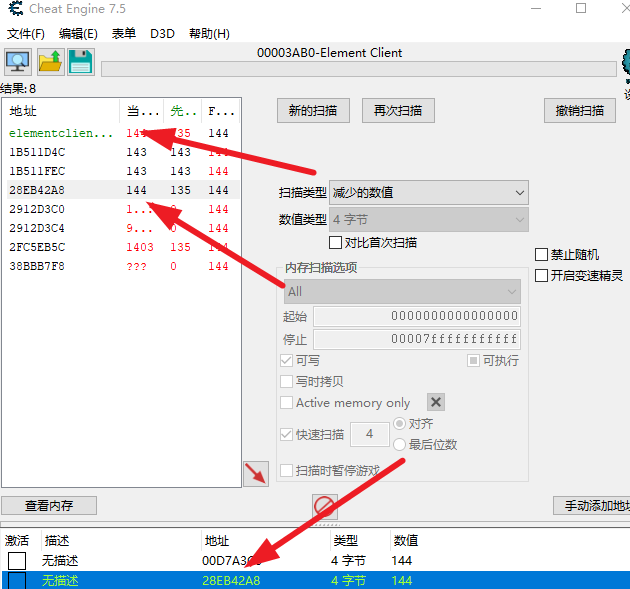Click 28EB42A8 address in the cheat table
630x589 pixels.
(x=231, y=581)
